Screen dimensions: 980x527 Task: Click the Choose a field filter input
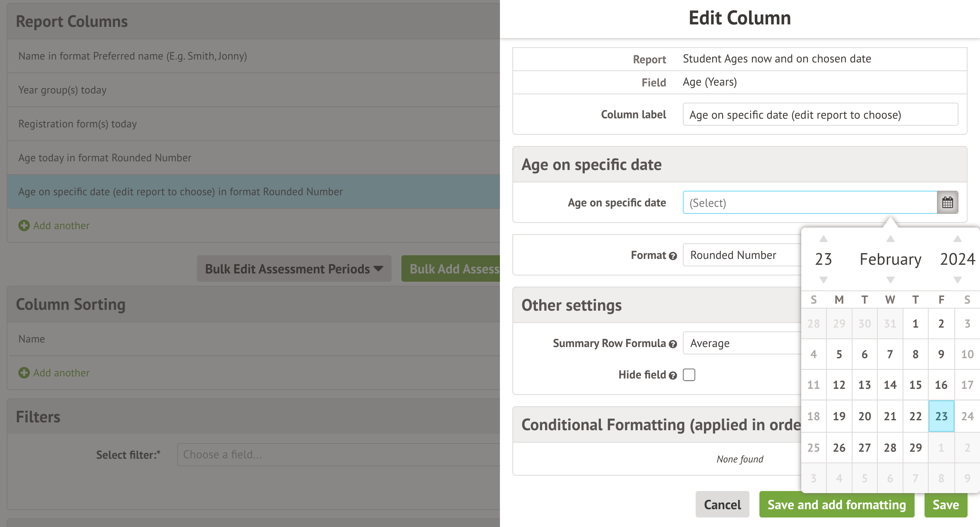338,455
